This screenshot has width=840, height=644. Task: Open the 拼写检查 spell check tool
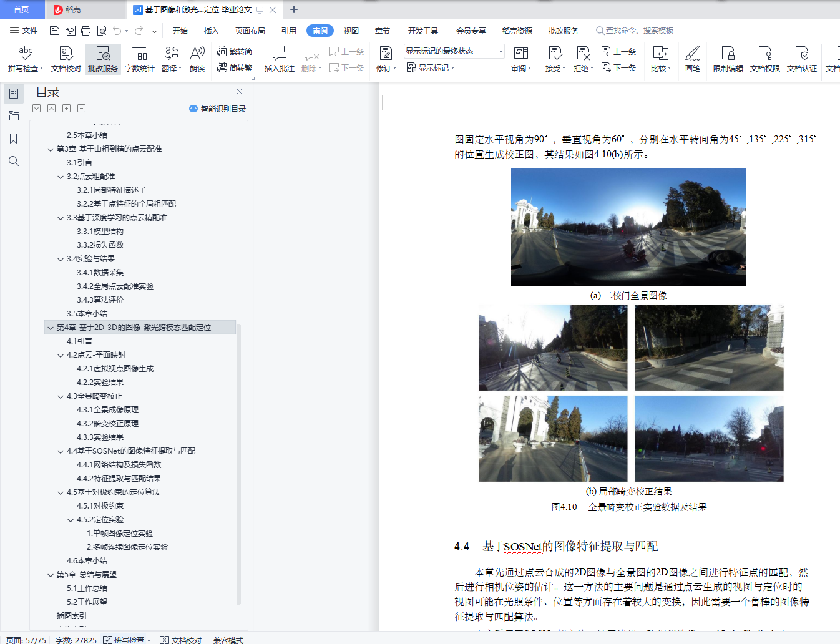pyautogui.click(x=26, y=59)
